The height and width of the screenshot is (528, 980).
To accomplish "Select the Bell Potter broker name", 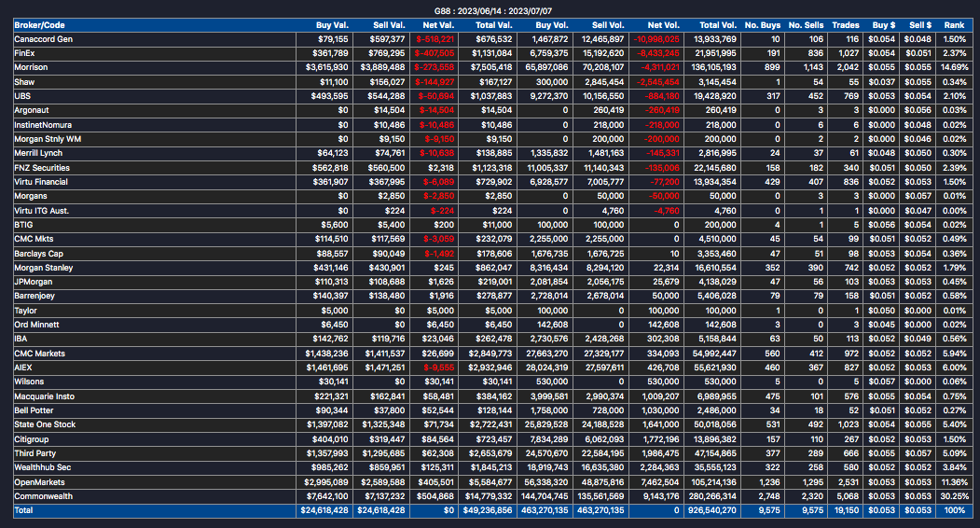I will click(34, 410).
